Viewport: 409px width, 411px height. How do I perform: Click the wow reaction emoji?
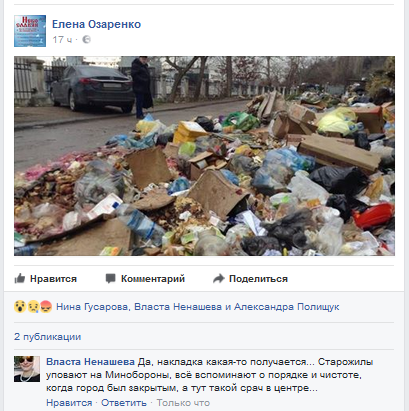(x=20, y=307)
